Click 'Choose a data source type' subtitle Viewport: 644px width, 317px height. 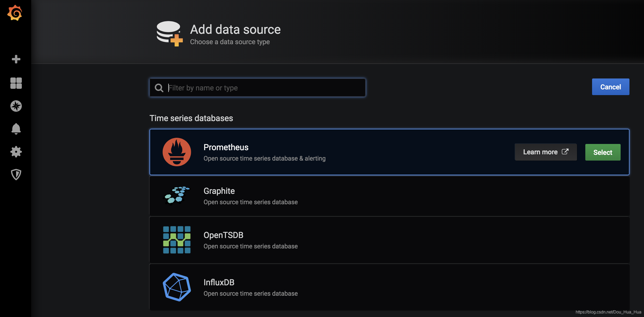pyautogui.click(x=230, y=42)
